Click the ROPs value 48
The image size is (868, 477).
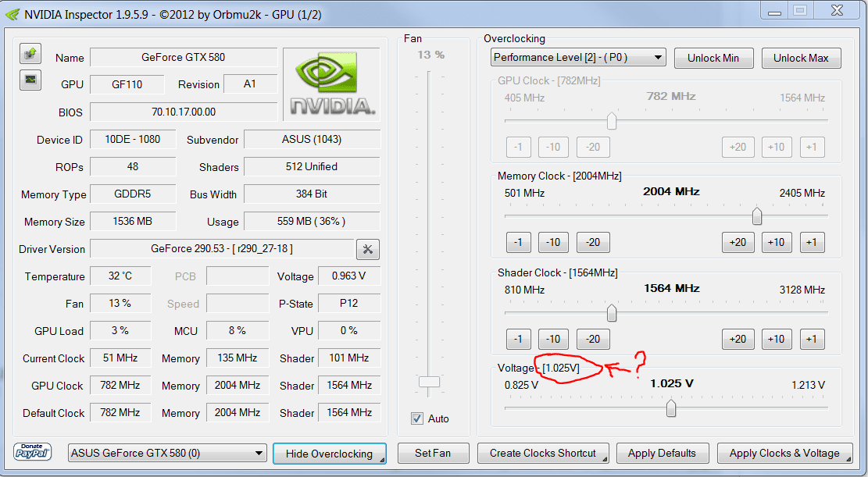[133, 166]
